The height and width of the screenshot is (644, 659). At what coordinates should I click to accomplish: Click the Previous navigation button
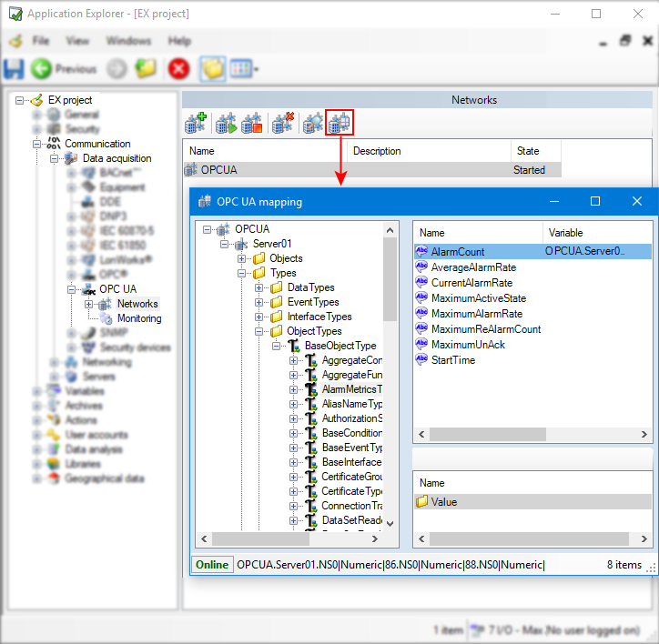point(64,68)
